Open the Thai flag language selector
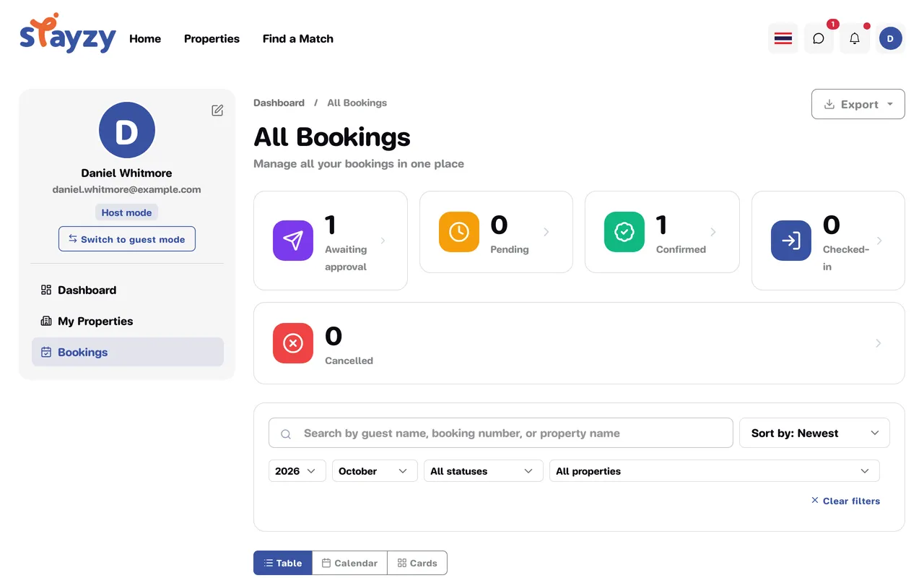 point(783,38)
